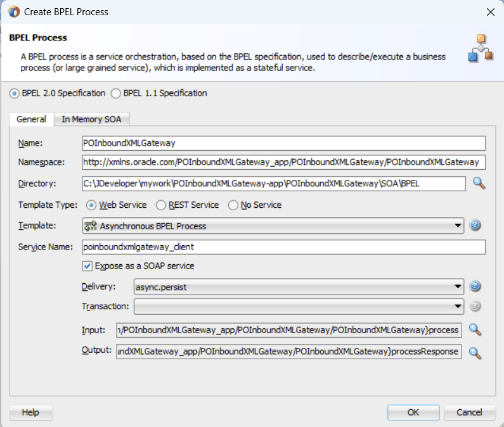Open help icon next to Template dropdown

[475, 226]
